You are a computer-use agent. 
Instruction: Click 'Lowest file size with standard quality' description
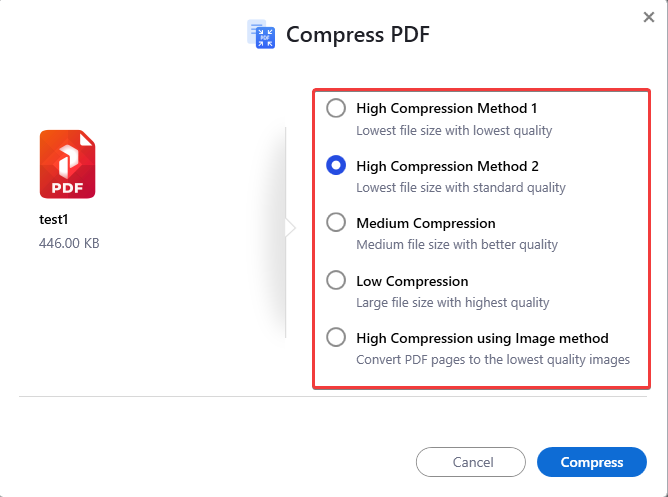[461, 187]
